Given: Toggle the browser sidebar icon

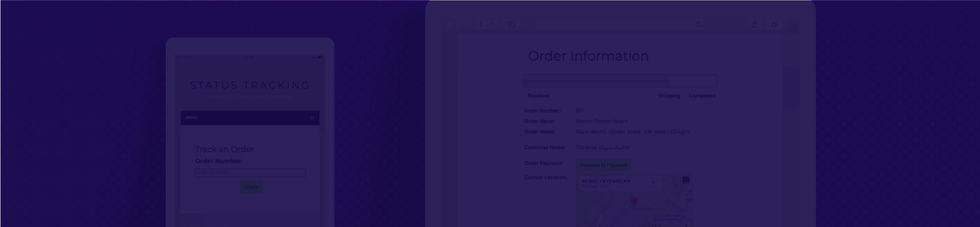Looking at the screenshot, I should click(x=511, y=25).
